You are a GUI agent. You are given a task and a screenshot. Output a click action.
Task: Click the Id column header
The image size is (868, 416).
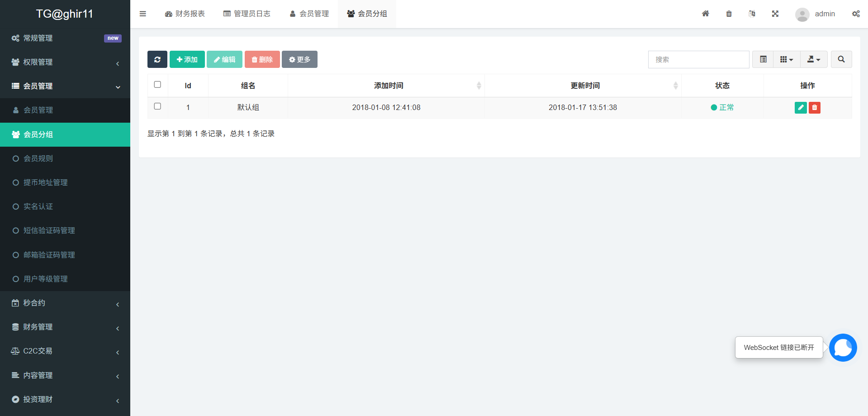(188, 86)
